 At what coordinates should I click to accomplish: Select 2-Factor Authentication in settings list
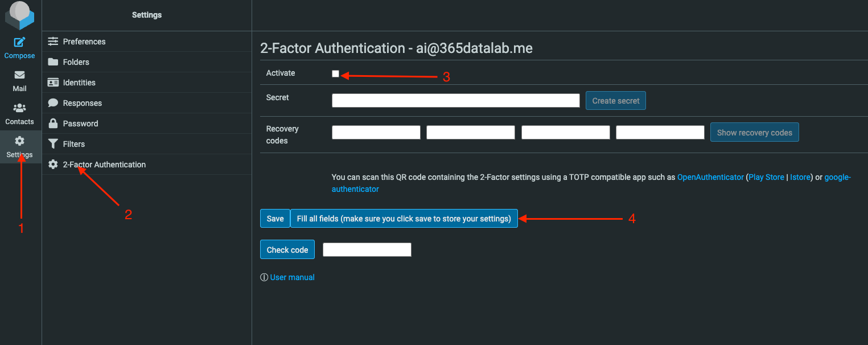(147, 165)
